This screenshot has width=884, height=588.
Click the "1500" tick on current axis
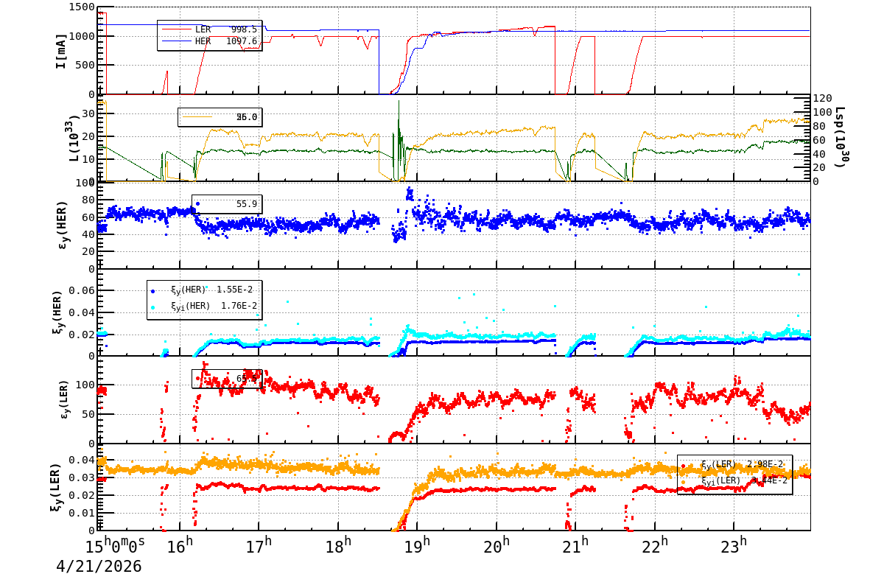pyautogui.click(x=81, y=7)
